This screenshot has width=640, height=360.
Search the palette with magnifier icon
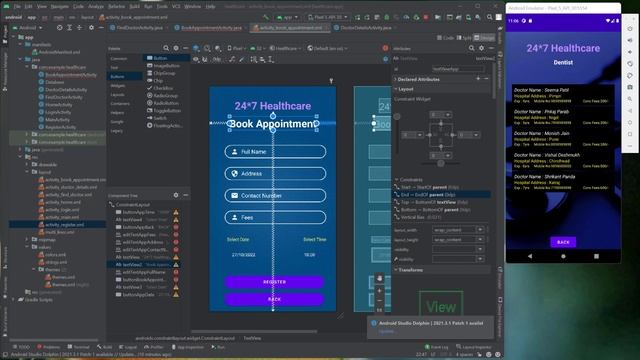click(x=166, y=48)
